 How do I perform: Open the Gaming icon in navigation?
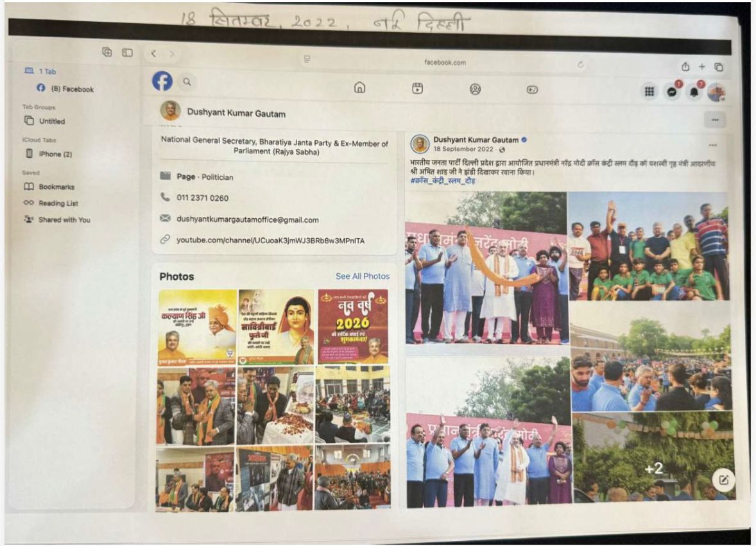[x=532, y=90]
